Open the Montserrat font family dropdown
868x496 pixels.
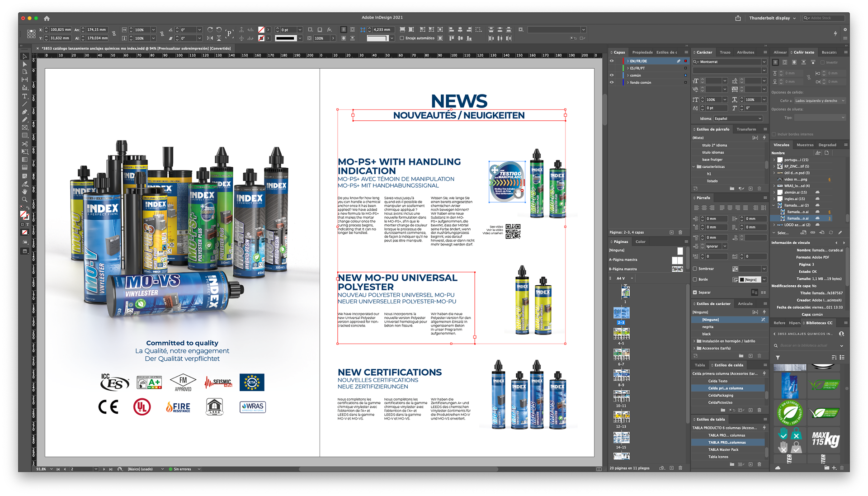coord(764,62)
